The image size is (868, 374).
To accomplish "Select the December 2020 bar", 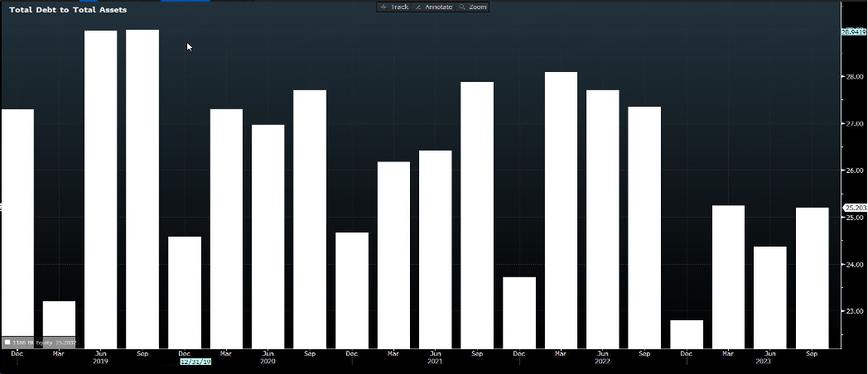I will pyautogui.click(x=352, y=290).
